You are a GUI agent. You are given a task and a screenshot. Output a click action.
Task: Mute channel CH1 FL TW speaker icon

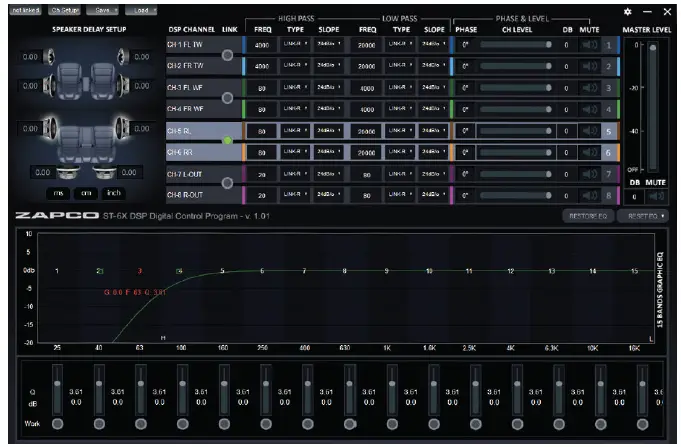pyautogui.click(x=590, y=45)
